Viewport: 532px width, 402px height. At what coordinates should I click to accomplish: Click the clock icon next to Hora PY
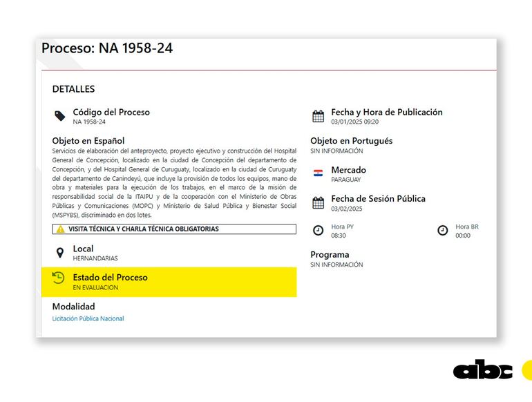point(318,231)
